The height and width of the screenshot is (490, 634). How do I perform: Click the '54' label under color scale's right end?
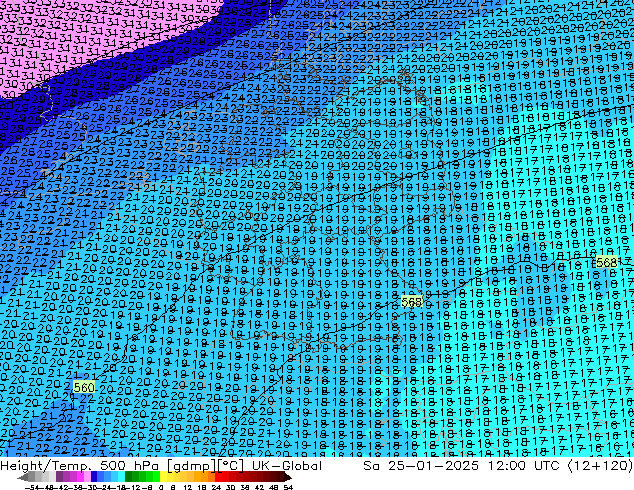(288, 487)
